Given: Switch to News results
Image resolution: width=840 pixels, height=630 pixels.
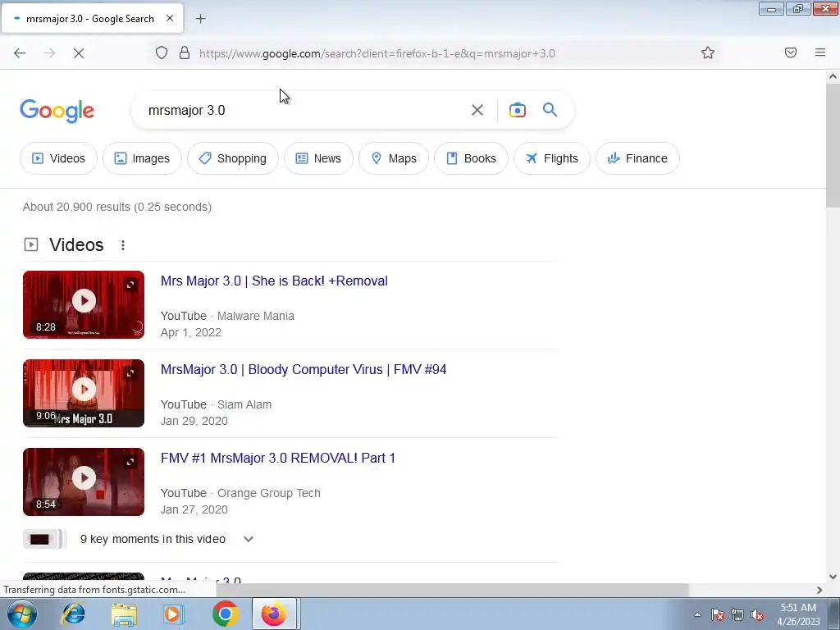Looking at the screenshot, I should coord(319,158).
